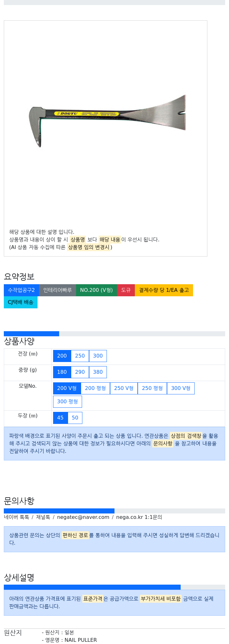Pick the 200 평형 model
229x644 pixels.
[95, 388]
